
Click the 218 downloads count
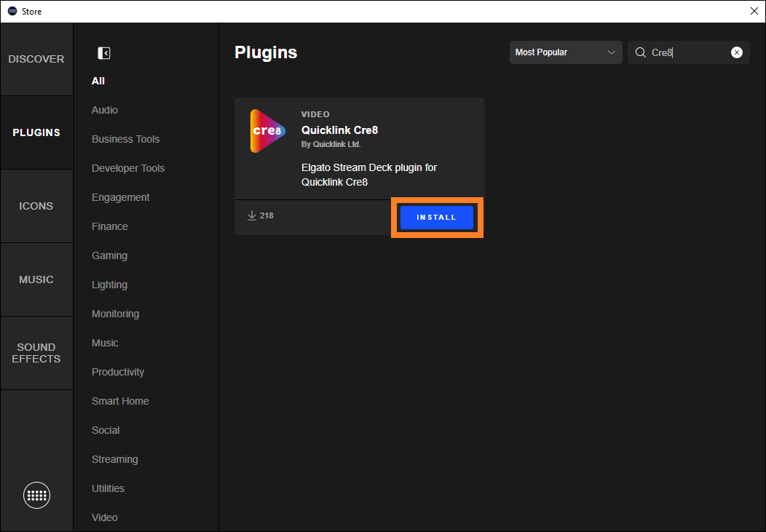266,215
